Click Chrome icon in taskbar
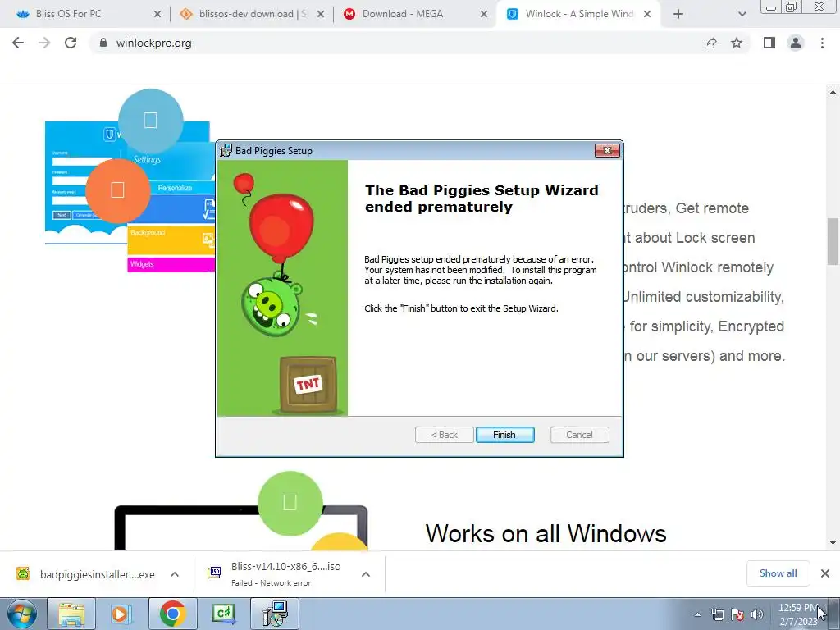This screenshot has height=630, width=840. coord(172,614)
